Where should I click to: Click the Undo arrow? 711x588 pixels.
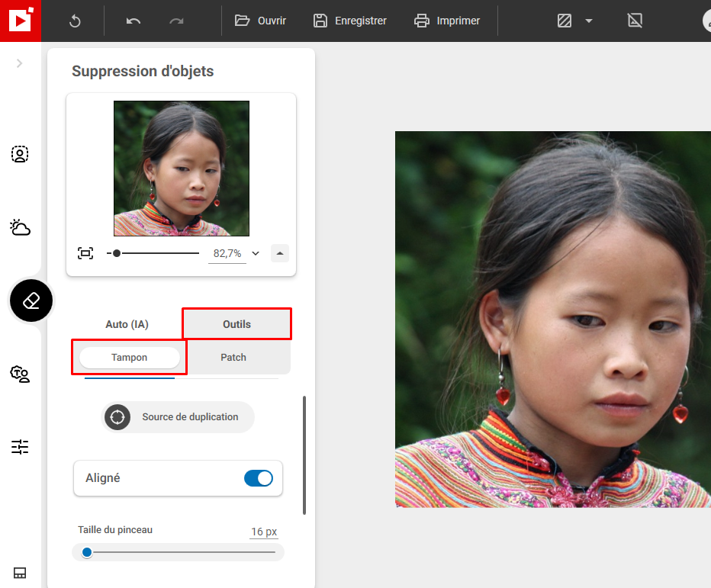coord(132,21)
